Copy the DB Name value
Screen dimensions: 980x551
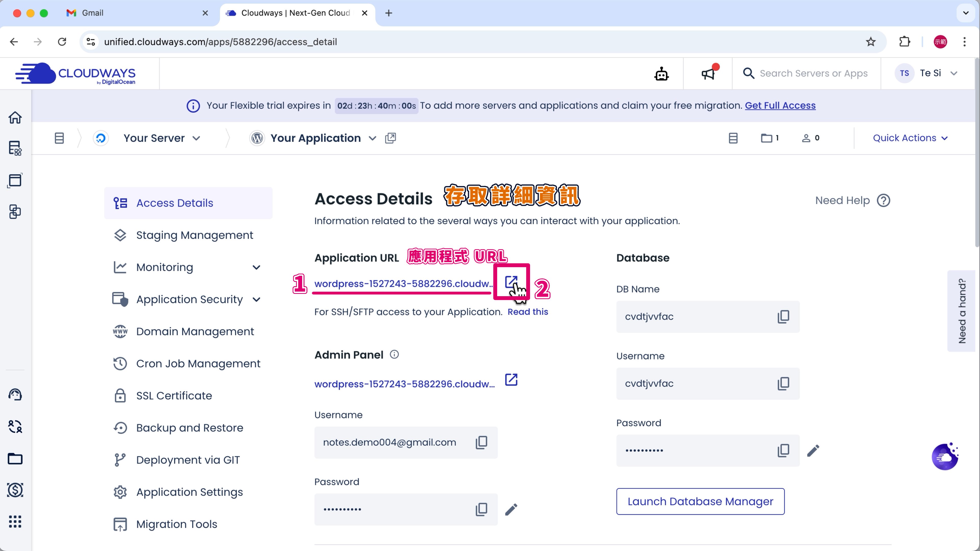783,317
